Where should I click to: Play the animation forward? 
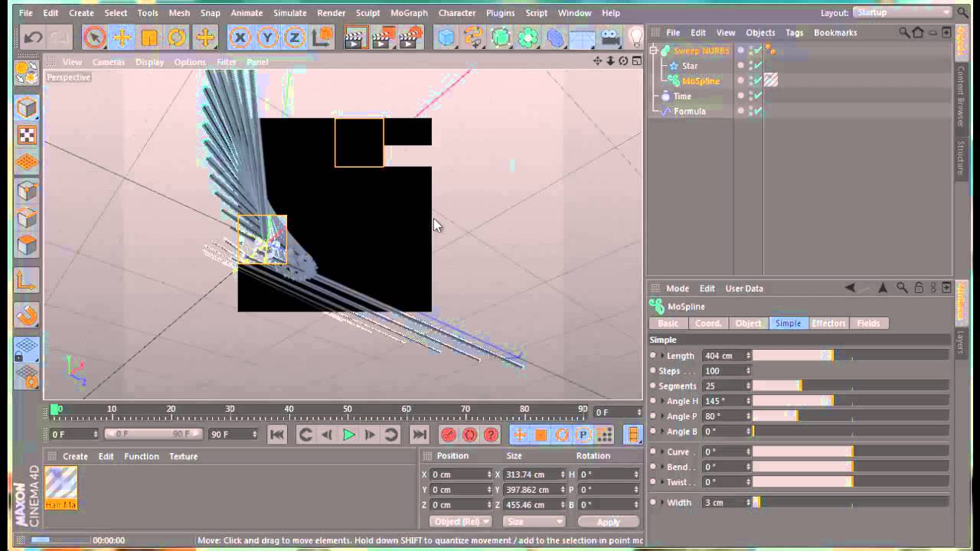click(349, 435)
